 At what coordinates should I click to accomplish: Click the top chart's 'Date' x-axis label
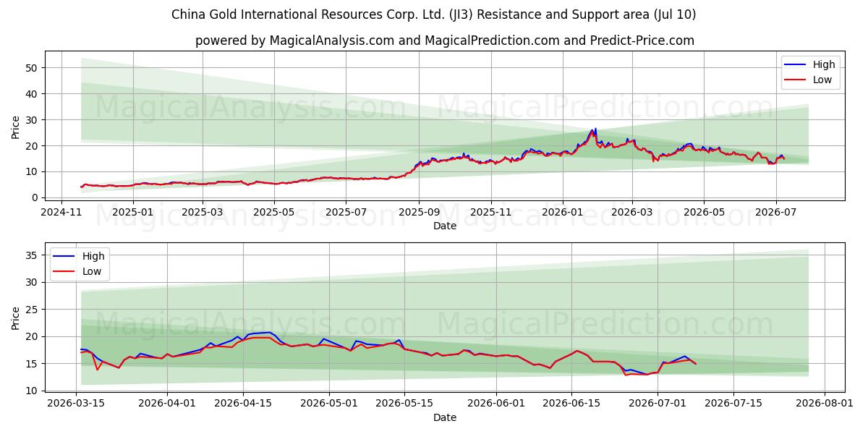pos(445,226)
